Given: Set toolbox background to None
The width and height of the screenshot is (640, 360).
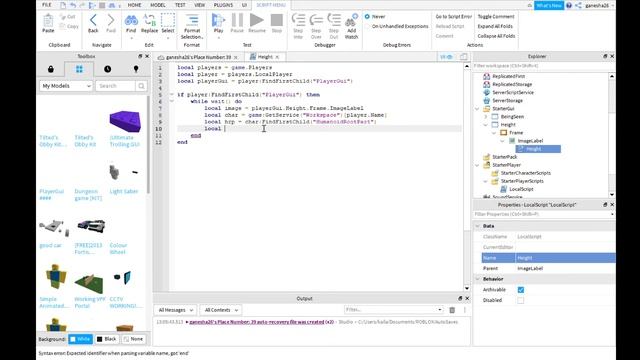Looking at the screenshot, I should tap(133, 339).
